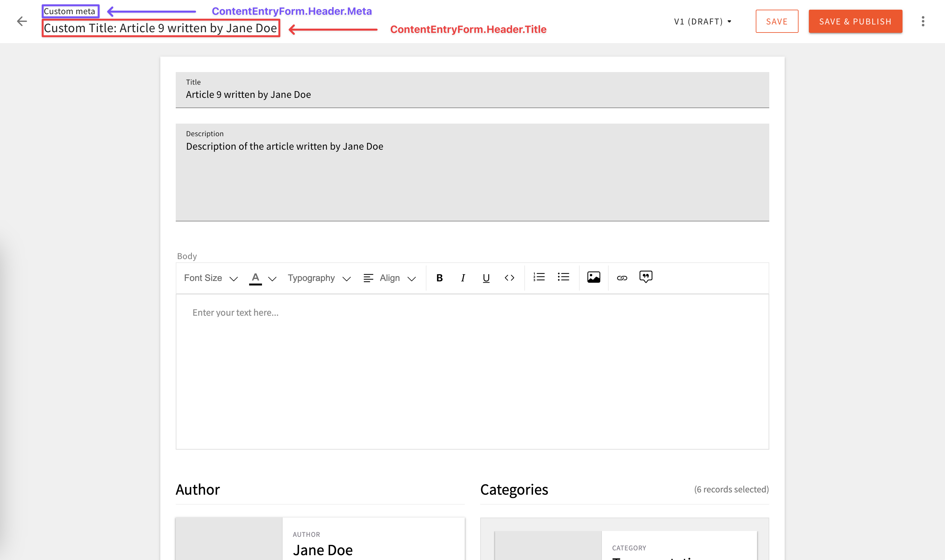Click the Save button

[x=777, y=22]
